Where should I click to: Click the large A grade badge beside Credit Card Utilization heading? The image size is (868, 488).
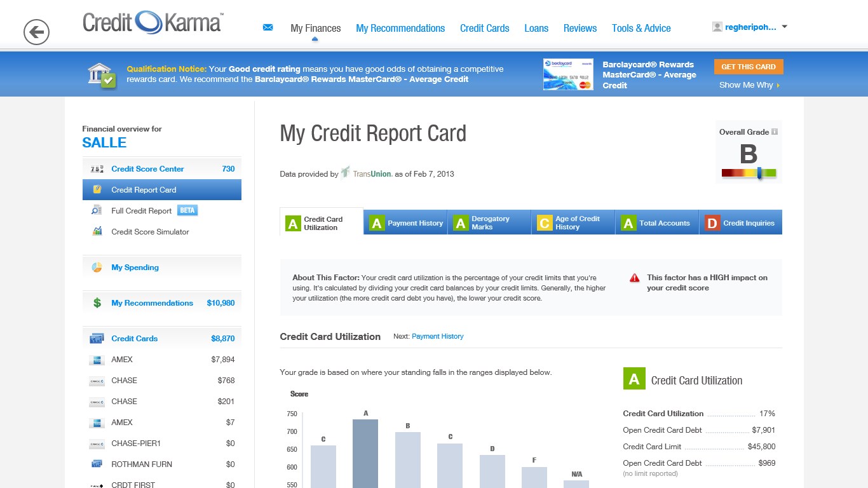(634, 379)
